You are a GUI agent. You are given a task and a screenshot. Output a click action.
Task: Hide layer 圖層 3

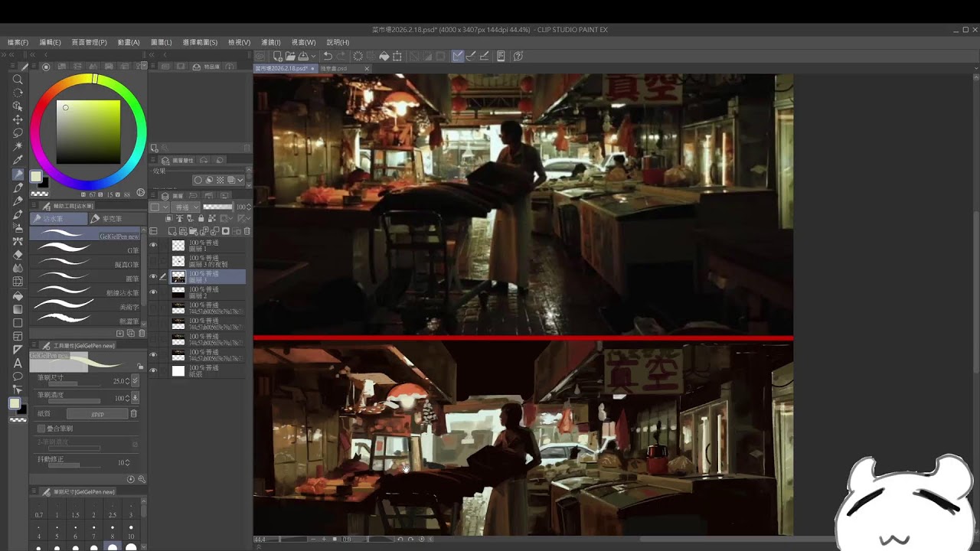153,276
